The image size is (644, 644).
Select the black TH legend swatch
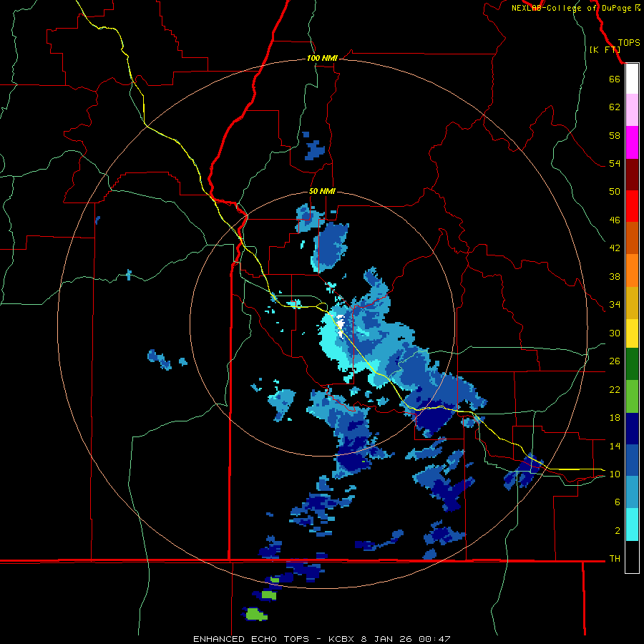pyautogui.click(x=632, y=557)
